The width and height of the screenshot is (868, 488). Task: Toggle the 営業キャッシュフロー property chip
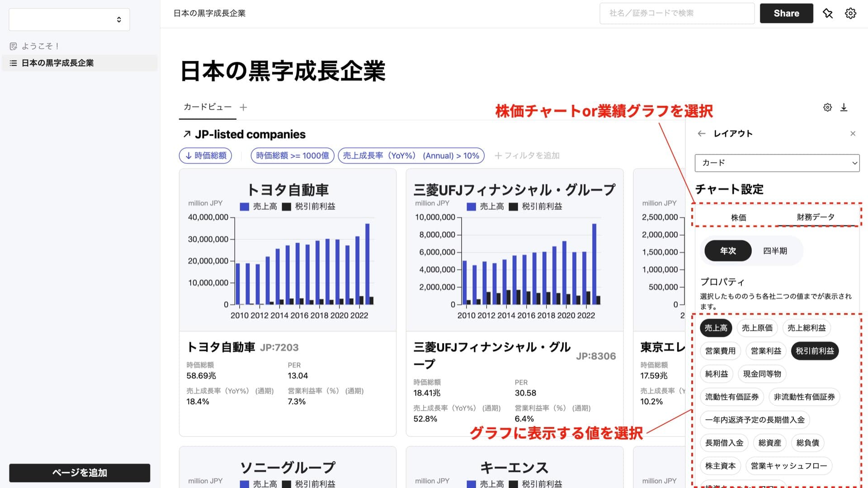click(789, 466)
